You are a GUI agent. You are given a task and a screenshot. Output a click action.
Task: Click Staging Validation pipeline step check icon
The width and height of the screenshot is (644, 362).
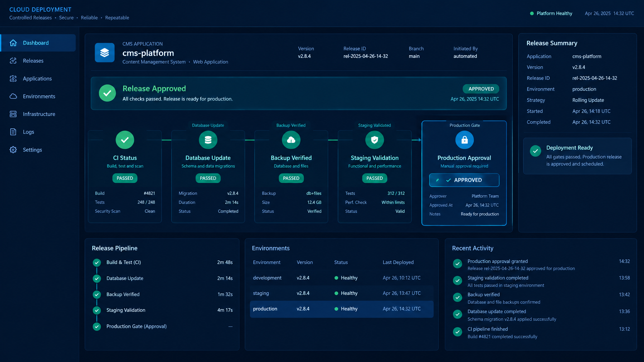coord(97,310)
